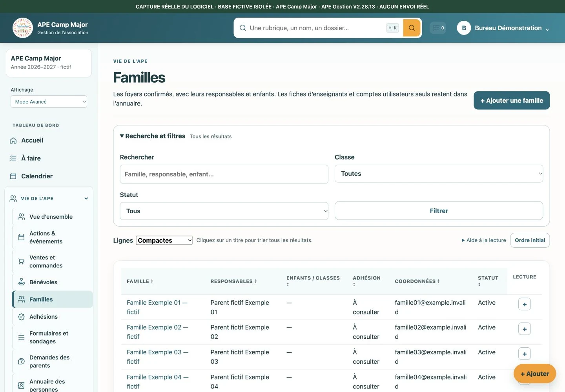
Task: Open Famille Exemple 01 — fictif link
Action: pos(157,307)
